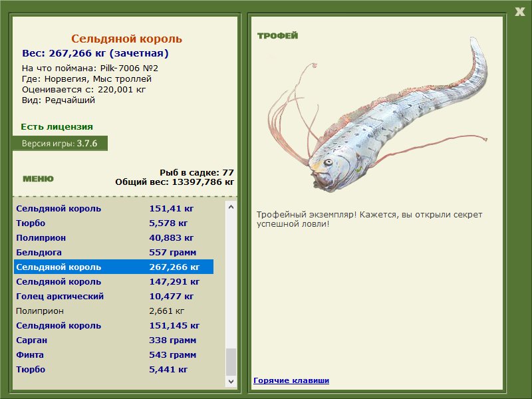
Task: Select Сельдяной король 151,145 кг row
Action: (114, 325)
